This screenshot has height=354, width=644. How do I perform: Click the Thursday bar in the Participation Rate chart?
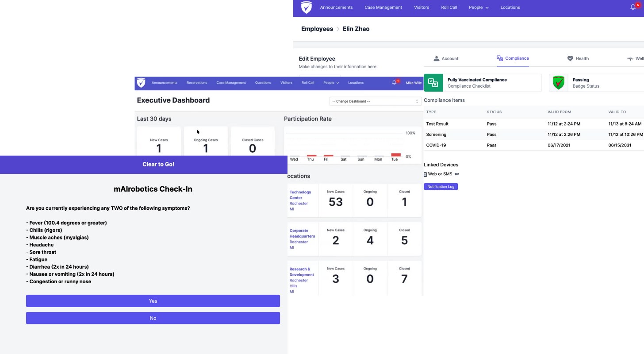[311, 156]
